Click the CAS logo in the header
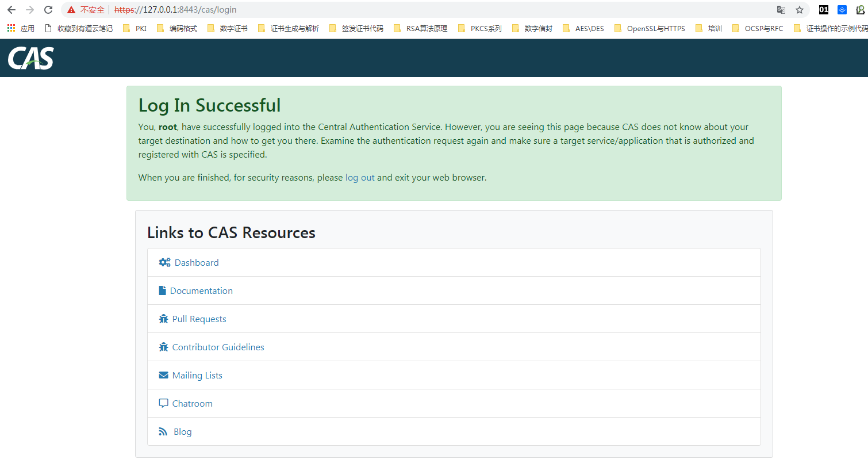This screenshot has width=868, height=459. tap(31, 58)
